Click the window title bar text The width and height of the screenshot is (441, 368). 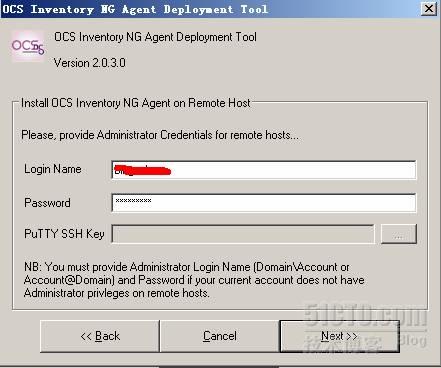click(135, 9)
